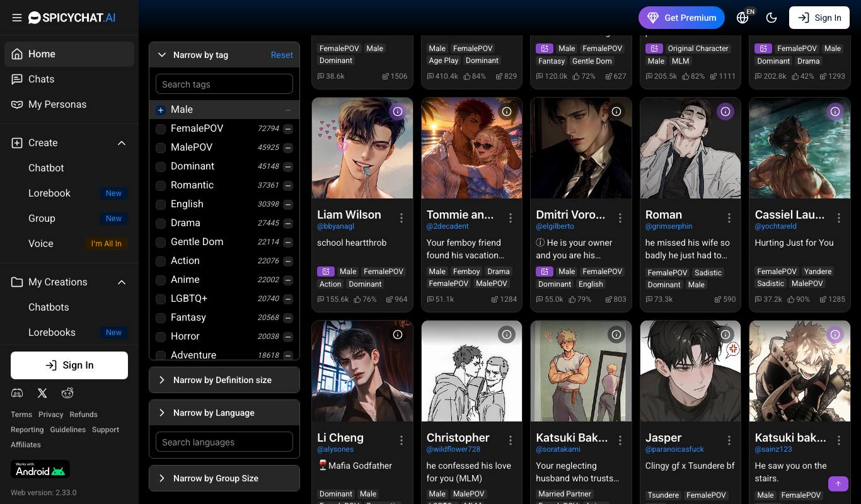Screen dimensions: 861x504
Task: Check the Drama tag checkbox
Action: click(x=161, y=223)
